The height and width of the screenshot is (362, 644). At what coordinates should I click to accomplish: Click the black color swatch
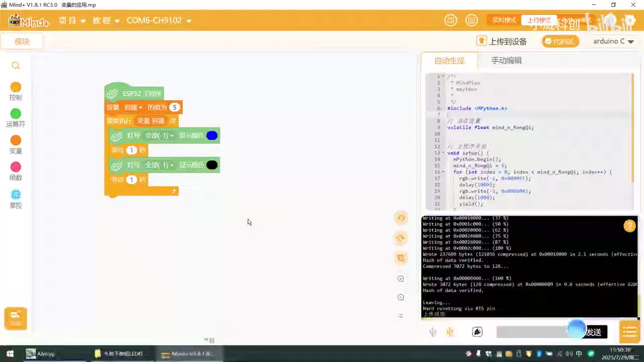(x=212, y=165)
